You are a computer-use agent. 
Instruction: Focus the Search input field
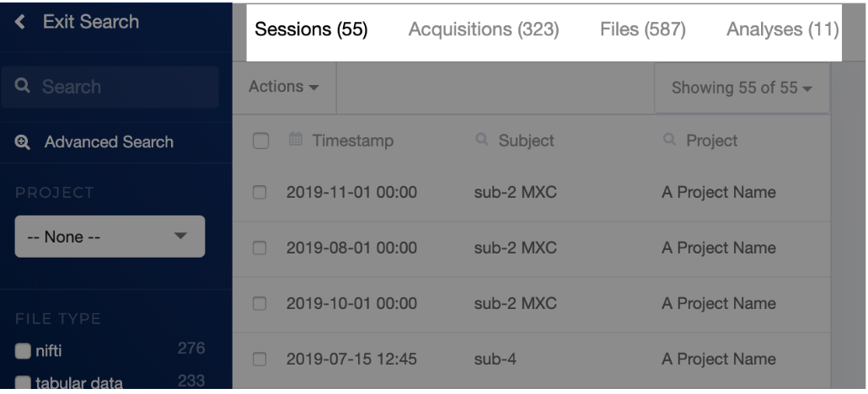[110, 87]
